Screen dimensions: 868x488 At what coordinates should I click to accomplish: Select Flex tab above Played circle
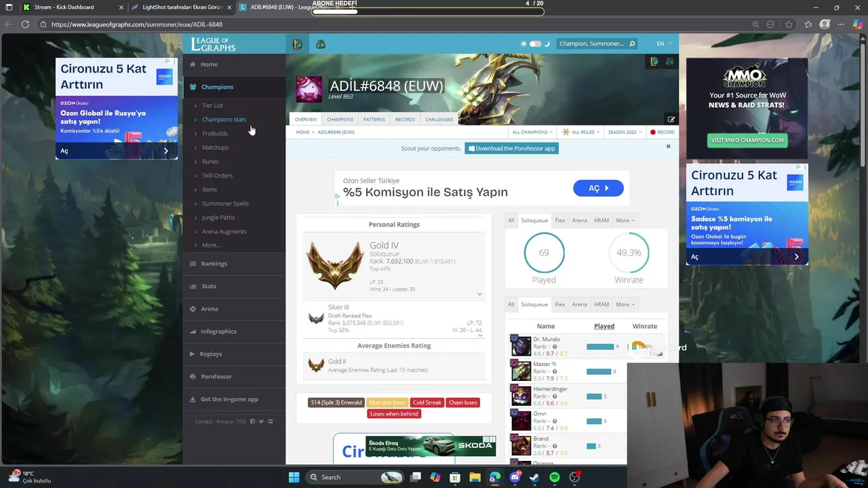tap(560, 220)
